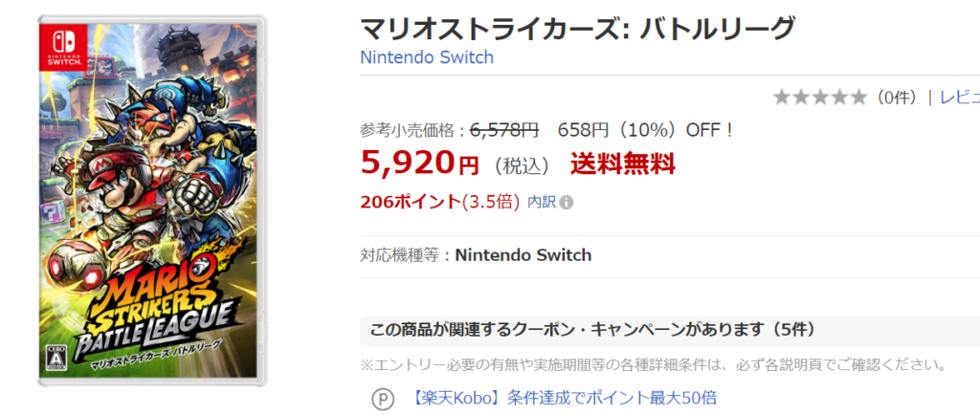Click the product title マリオストライカーズ: バトルリーグ
The width and height of the screenshot is (980, 415).
click(578, 28)
